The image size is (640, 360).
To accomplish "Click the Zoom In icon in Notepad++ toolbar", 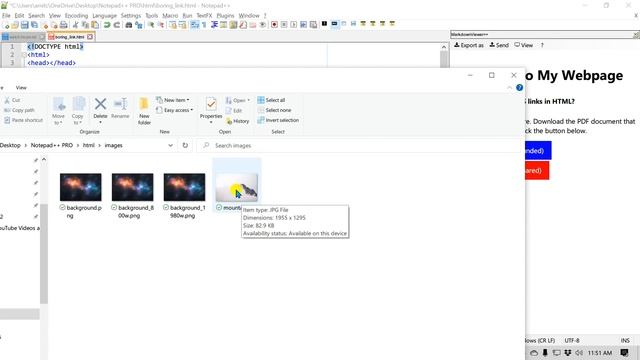I will (x=151, y=25).
